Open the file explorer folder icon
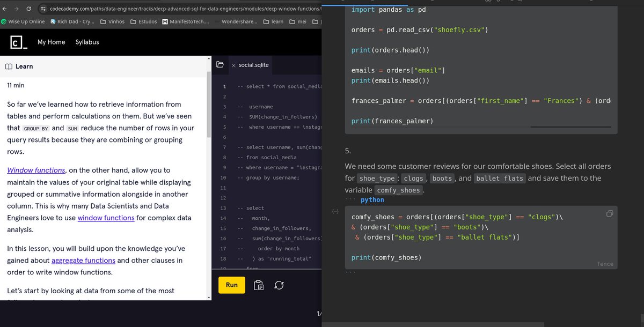 [219, 65]
